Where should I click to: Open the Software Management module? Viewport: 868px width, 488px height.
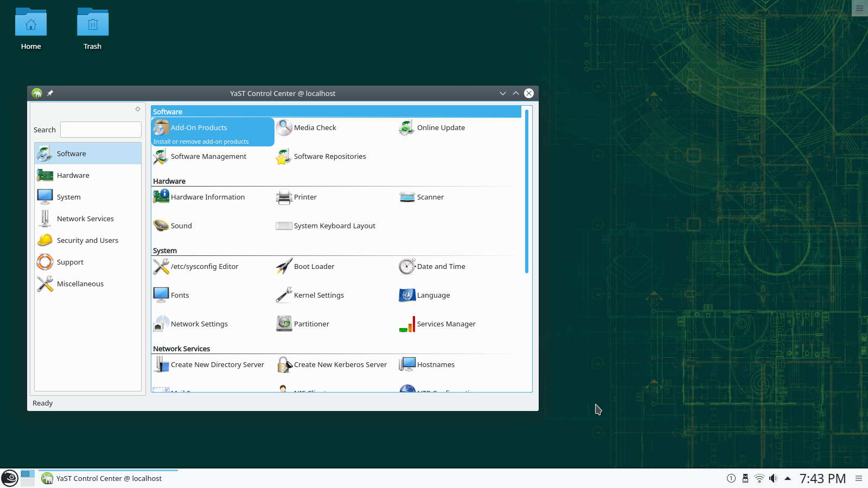(x=200, y=157)
